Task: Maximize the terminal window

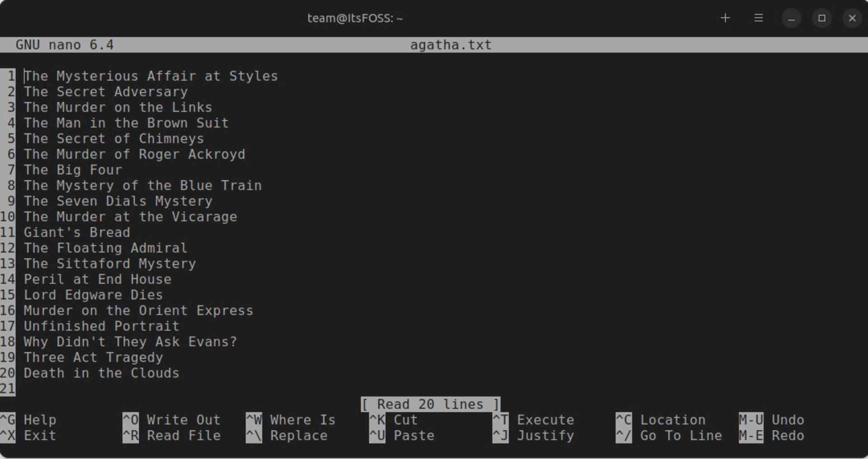Action: click(822, 18)
